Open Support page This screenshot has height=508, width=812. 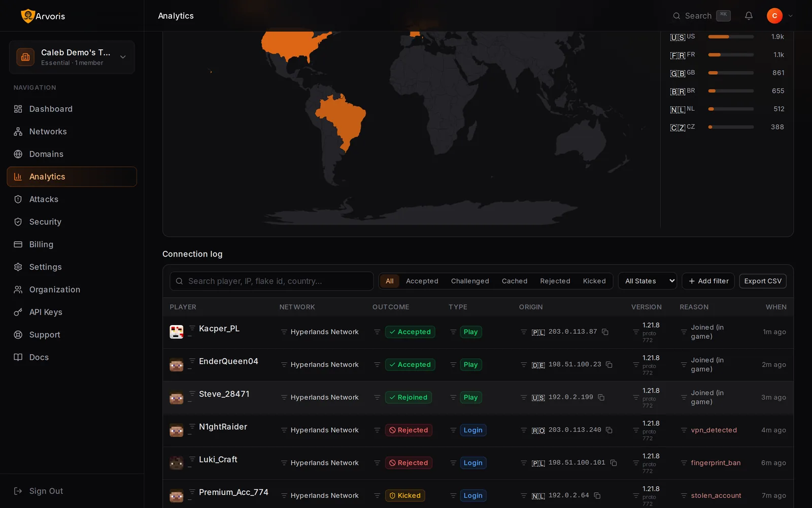[72, 335]
